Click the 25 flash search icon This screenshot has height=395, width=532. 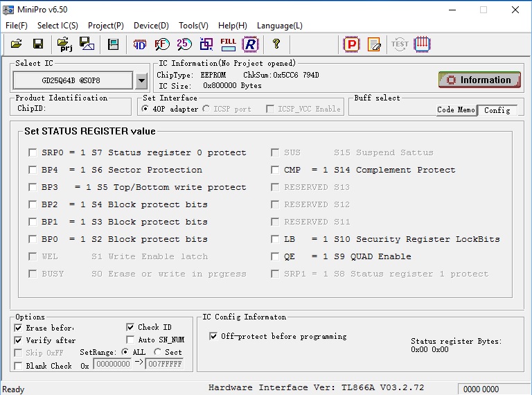(184, 44)
